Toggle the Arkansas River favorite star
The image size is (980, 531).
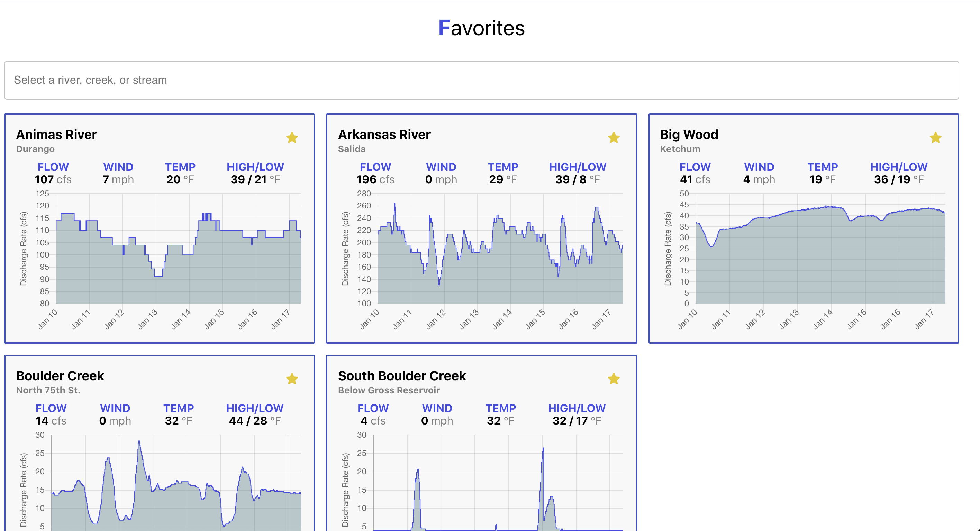coord(614,138)
